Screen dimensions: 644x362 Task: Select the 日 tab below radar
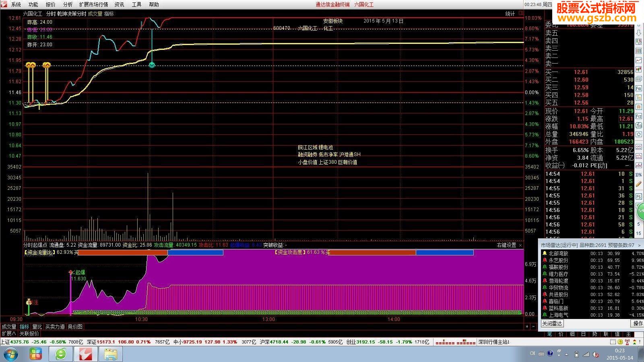click(x=583, y=334)
